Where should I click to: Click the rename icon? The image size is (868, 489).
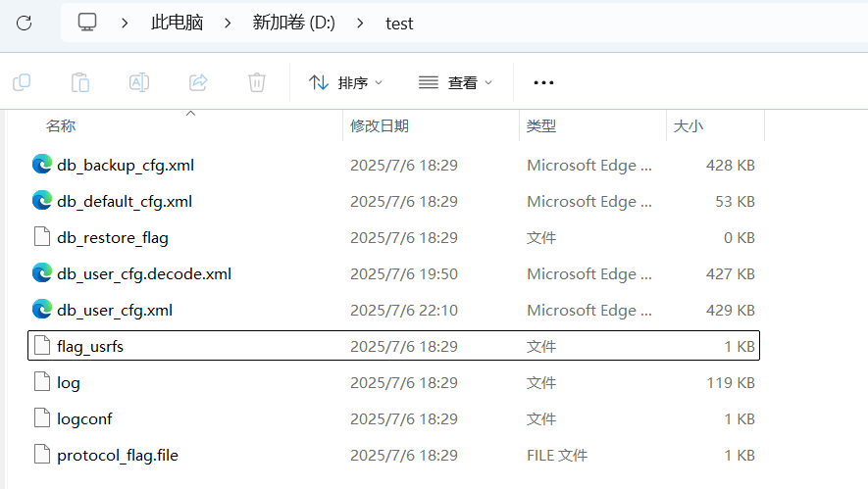click(139, 82)
